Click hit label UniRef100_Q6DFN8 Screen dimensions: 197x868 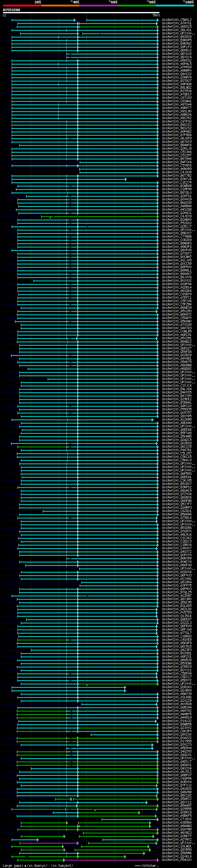click(177, 501)
